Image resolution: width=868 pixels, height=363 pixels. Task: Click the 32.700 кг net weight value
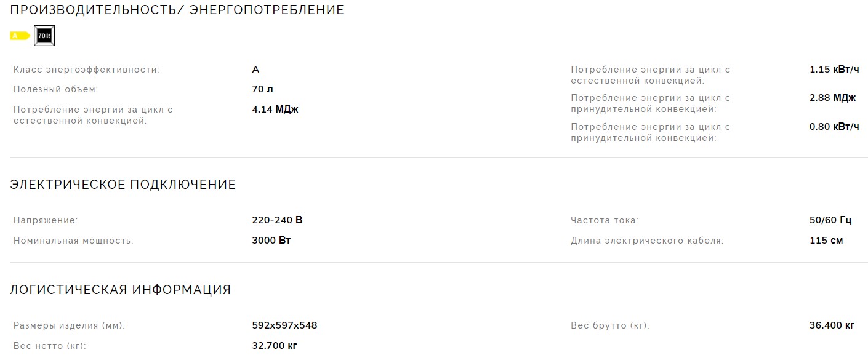(x=275, y=345)
